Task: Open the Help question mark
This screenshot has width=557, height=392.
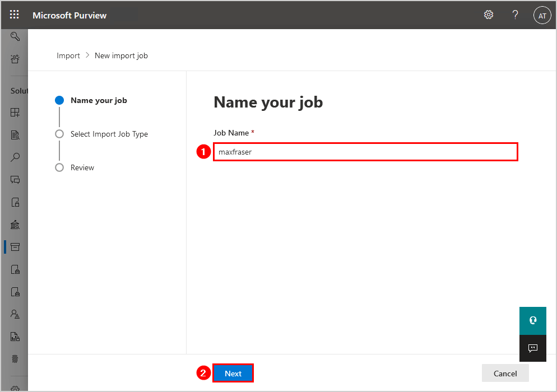Action: point(515,15)
